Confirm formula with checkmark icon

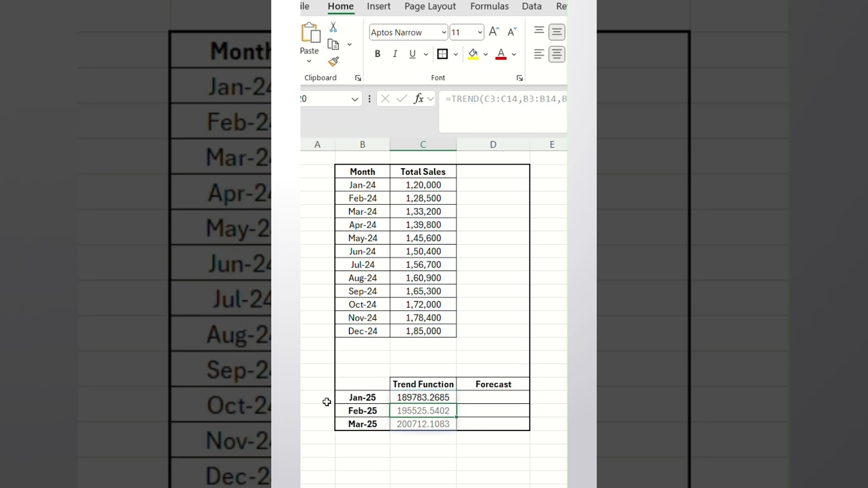click(401, 99)
